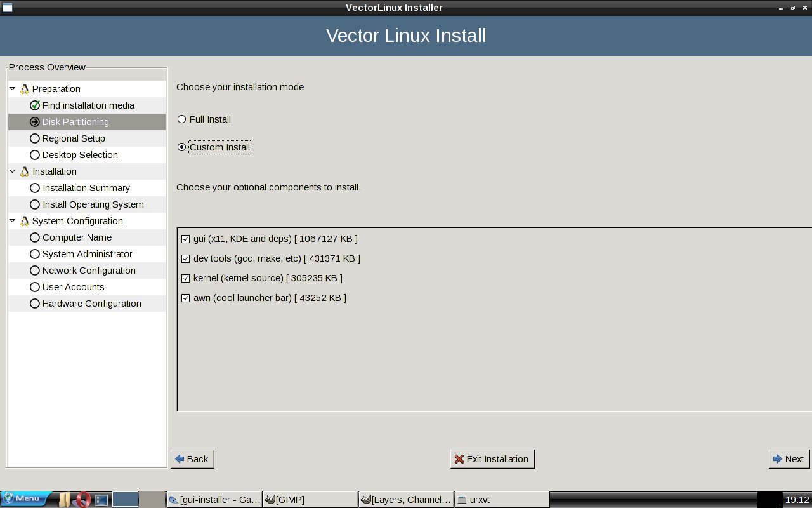
Task: Click the circle icon beside User Accounts
Action: point(35,287)
